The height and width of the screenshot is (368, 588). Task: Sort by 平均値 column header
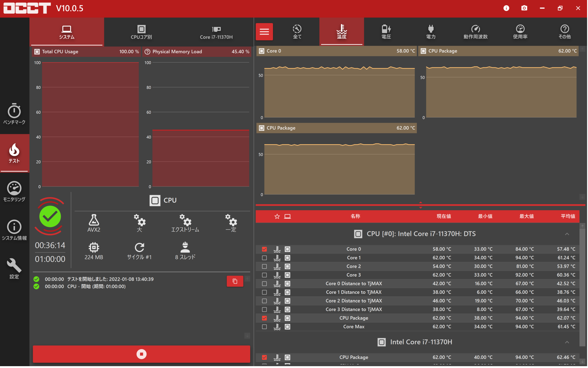click(x=568, y=216)
